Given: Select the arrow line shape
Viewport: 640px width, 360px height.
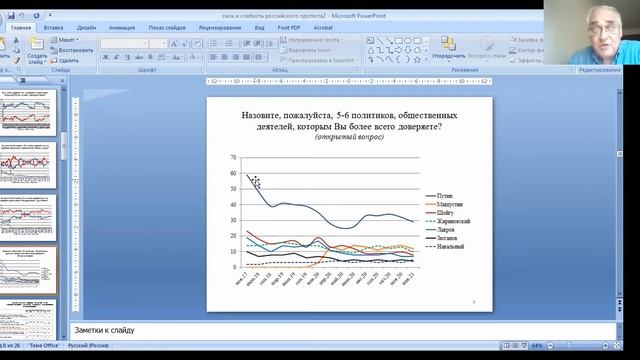Looking at the screenshot, I should coord(389,40).
